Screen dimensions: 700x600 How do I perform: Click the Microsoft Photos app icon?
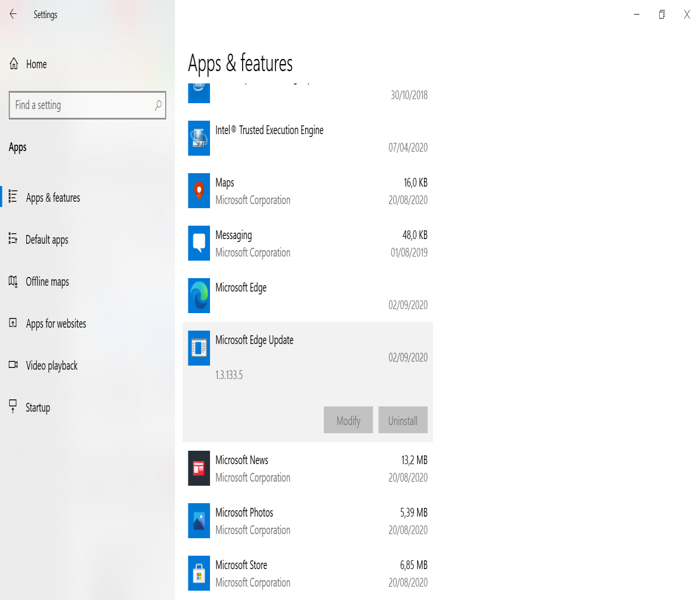click(x=199, y=521)
